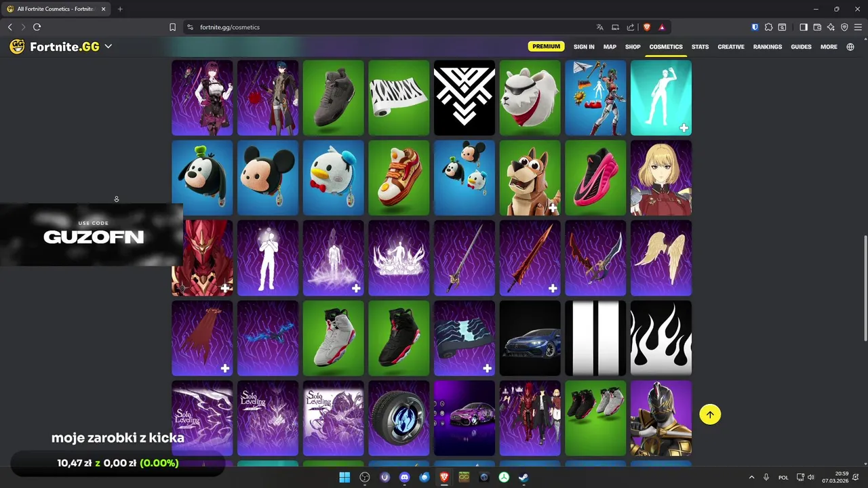The height and width of the screenshot is (488, 868).
Task: Open the extensions puzzle icon
Action: (x=768, y=27)
